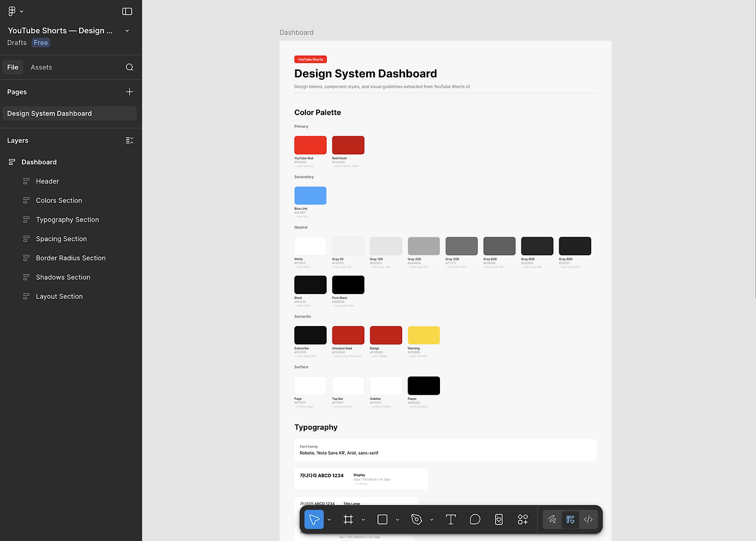756x541 pixels.
Task: Switch to Design mode
Action: pos(571,520)
